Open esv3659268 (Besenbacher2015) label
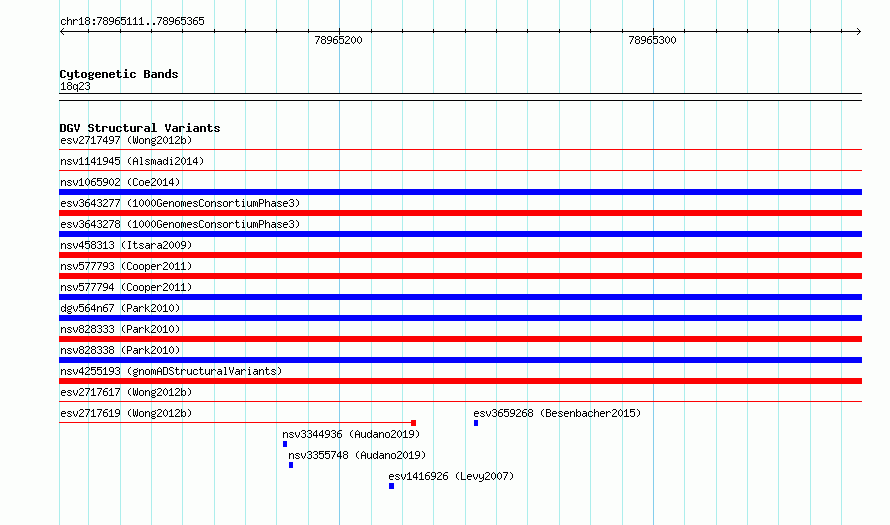890x525 pixels. (557, 413)
